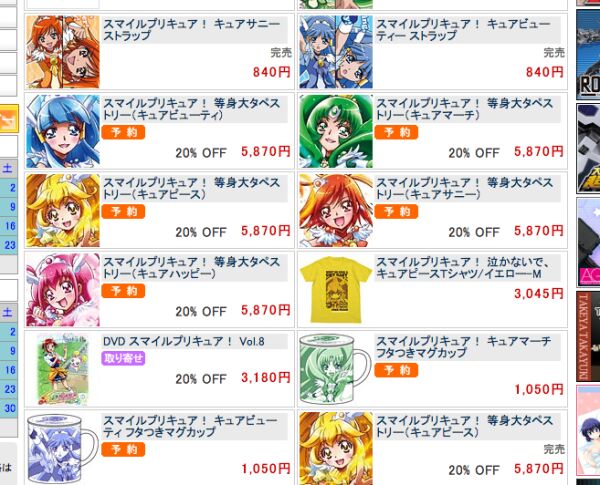The width and height of the screenshot is (600, 485).
Task: Click the Cure March tapestry thumbnail
Action: pyautogui.click(x=336, y=131)
